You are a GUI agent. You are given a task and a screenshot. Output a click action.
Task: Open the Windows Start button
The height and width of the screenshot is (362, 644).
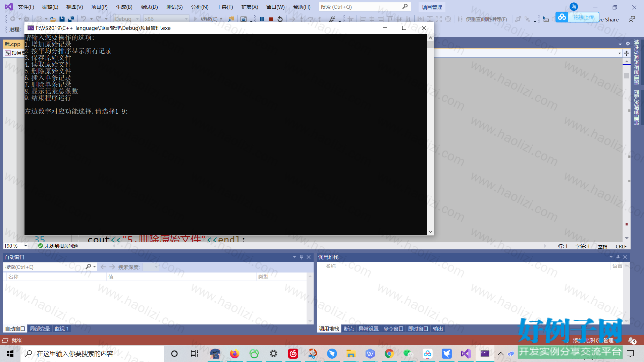tap(10, 354)
